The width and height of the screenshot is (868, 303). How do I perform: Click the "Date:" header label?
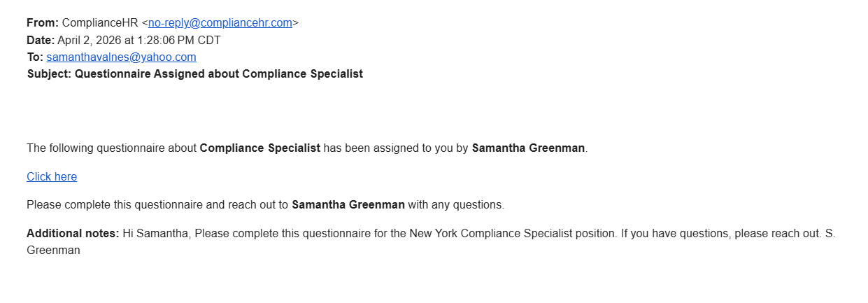(41, 40)
